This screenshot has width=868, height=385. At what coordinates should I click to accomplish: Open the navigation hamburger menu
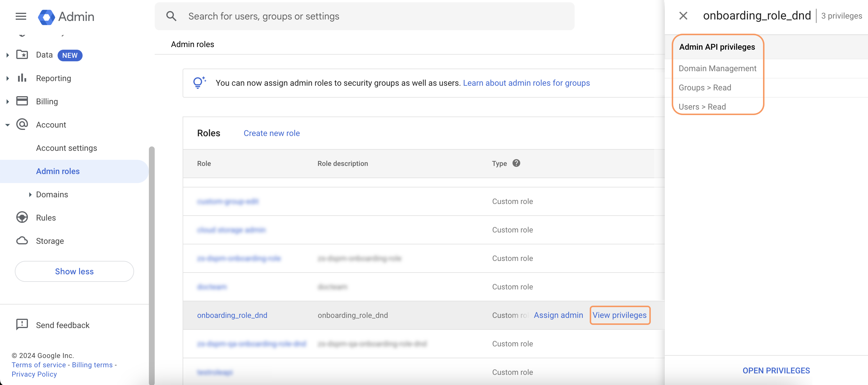[21, 16]
